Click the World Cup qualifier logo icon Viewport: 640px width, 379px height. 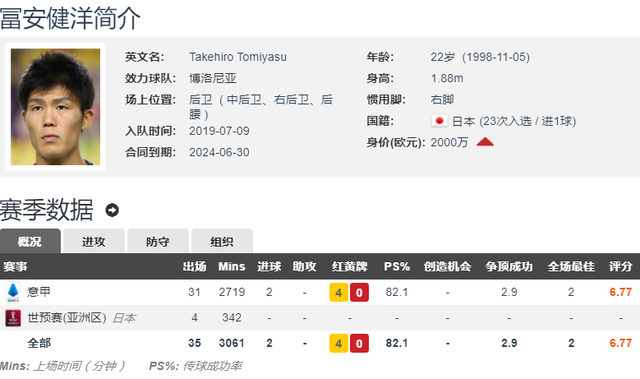(13, 318)
